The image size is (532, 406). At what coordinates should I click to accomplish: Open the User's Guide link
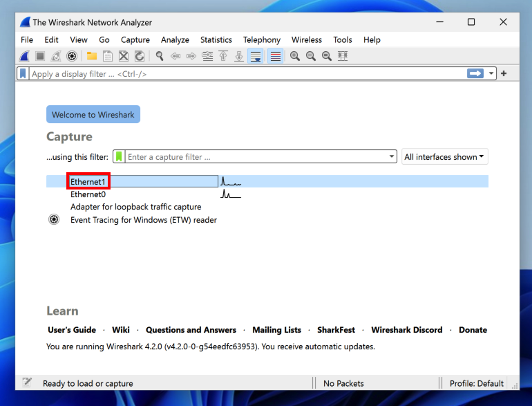(x=72, y=330)
